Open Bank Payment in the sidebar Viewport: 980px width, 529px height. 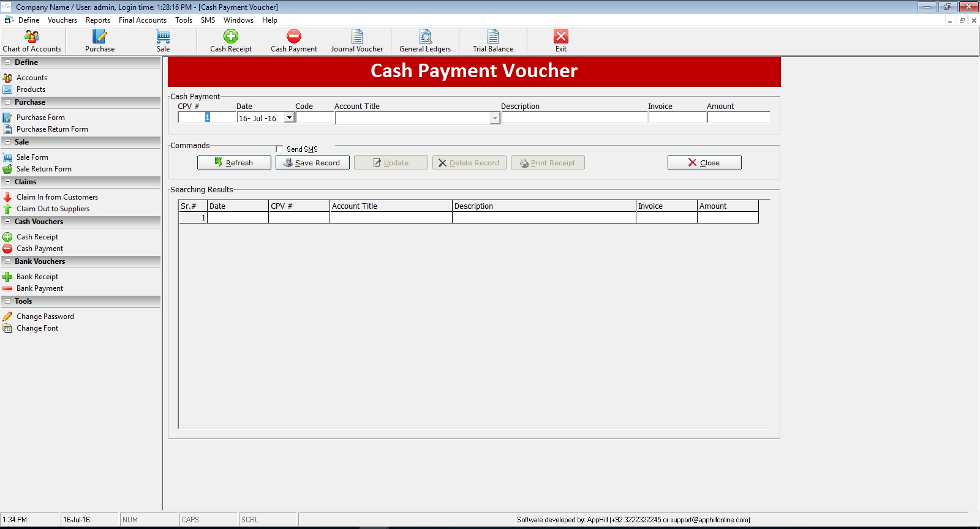[x=40, y=288]
